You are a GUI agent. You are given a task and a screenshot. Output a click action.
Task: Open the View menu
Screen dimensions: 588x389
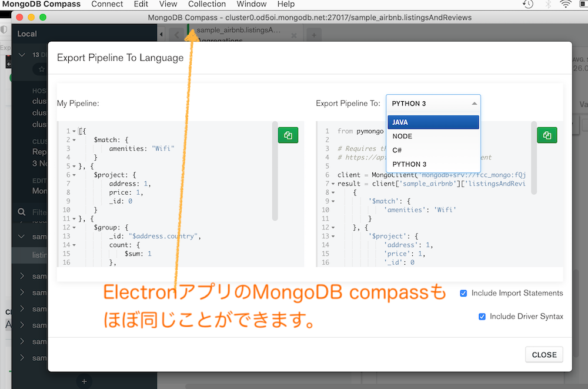pyautogui.click(x=168, y=4)
